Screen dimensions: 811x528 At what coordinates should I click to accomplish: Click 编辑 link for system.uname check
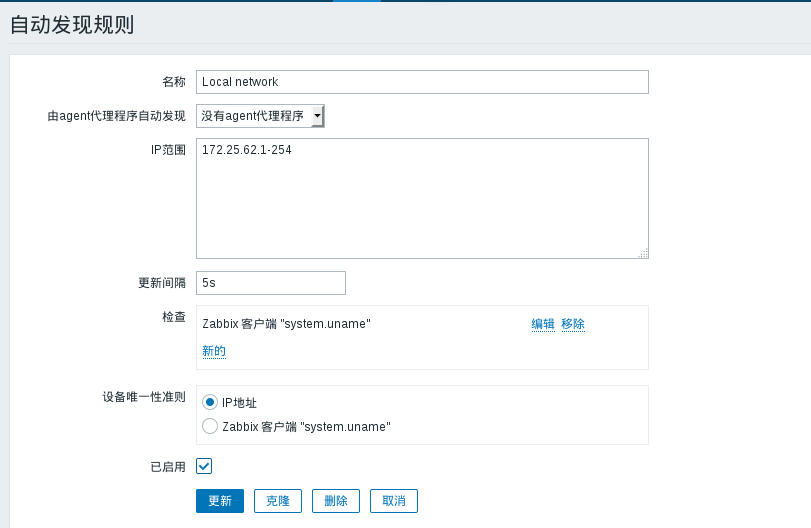(x=543, y=324)
